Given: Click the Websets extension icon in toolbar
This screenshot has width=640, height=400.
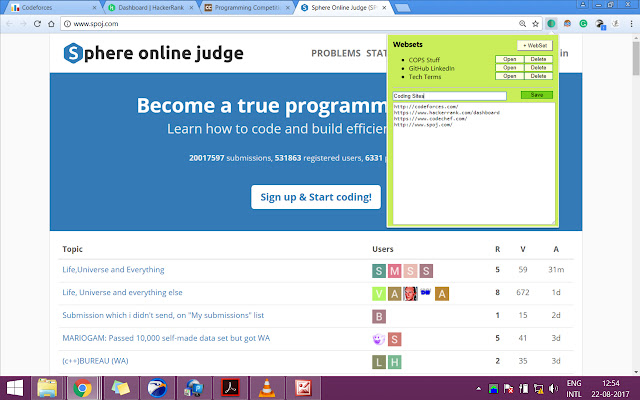Looking at the screenshot, I should 551,24.
